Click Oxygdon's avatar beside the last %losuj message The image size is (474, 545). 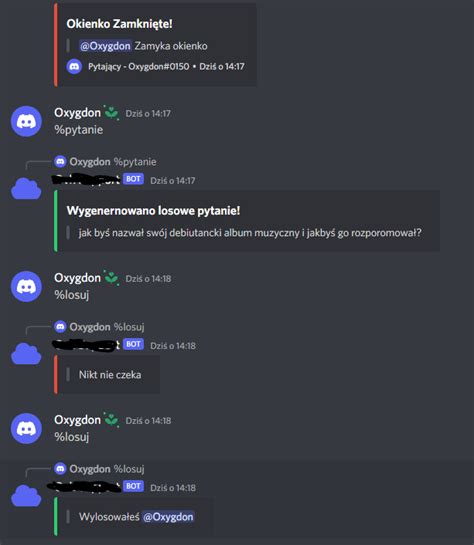point(26,429)
